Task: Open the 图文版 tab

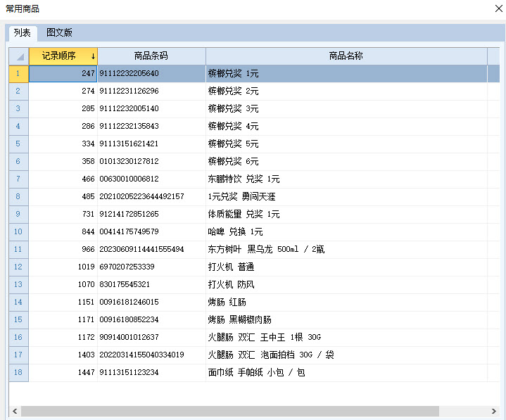Action: coord(59,33)
